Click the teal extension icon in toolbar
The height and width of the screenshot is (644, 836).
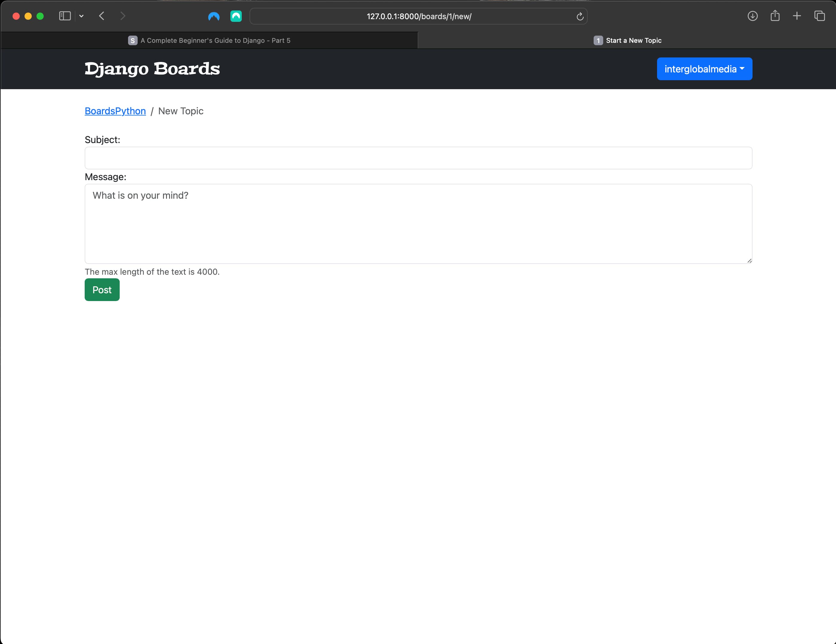(236, 16)
